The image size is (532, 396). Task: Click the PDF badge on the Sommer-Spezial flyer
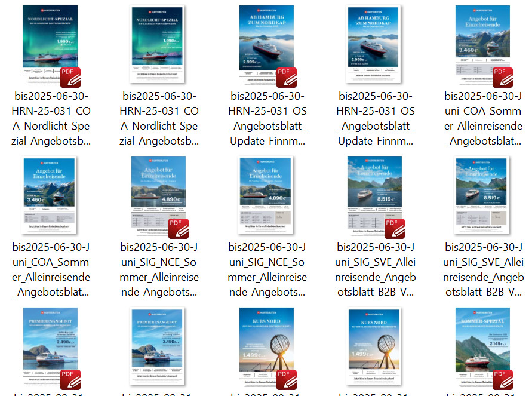tap(503, 380)
